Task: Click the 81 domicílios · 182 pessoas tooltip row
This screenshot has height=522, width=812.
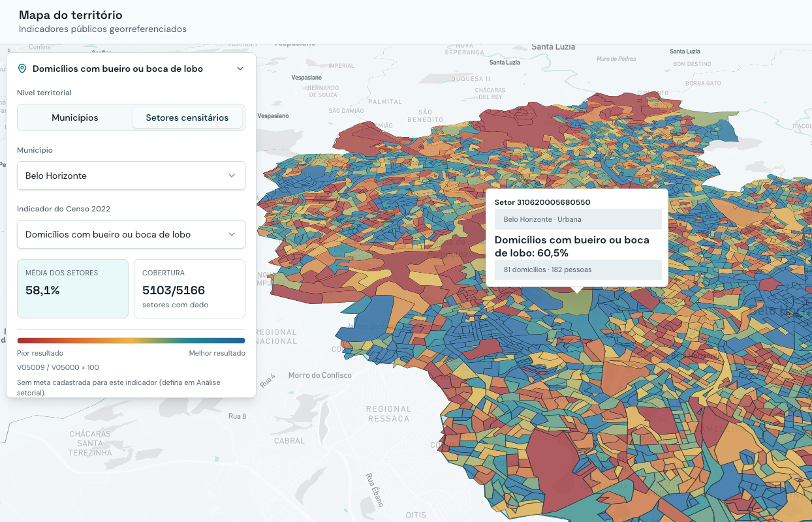Action: (x=578, y=269)
